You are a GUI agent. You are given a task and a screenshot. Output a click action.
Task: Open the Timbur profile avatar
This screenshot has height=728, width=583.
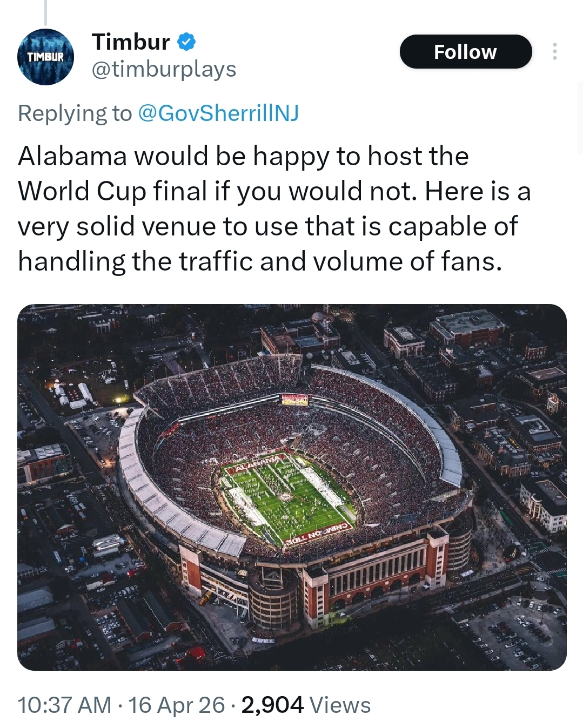pos(45,57)
